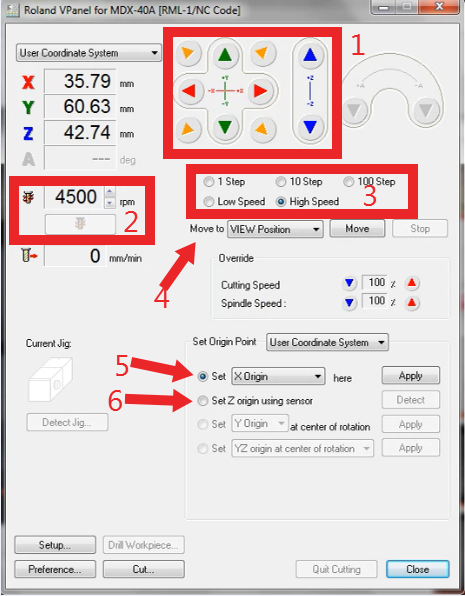This screenshot has height=596, width=465.
Task: Toggle spindle rotation button below rpm
Action: coord(80,224)
